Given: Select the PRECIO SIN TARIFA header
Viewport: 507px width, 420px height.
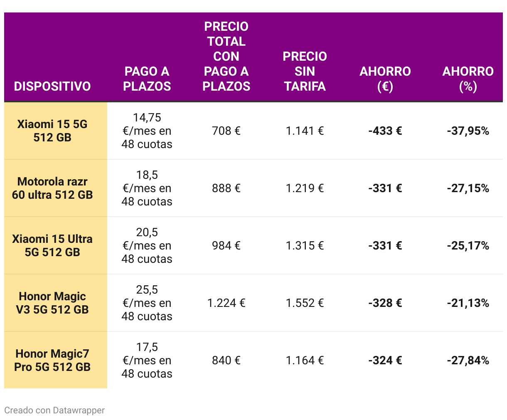Looking at the screenshot, I should point(305,71).
